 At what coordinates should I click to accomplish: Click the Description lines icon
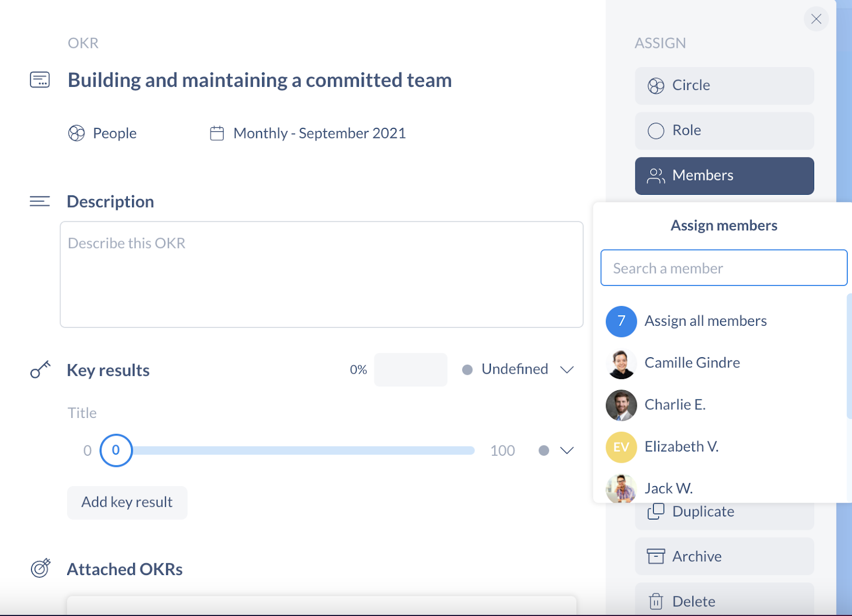point(40,201)
